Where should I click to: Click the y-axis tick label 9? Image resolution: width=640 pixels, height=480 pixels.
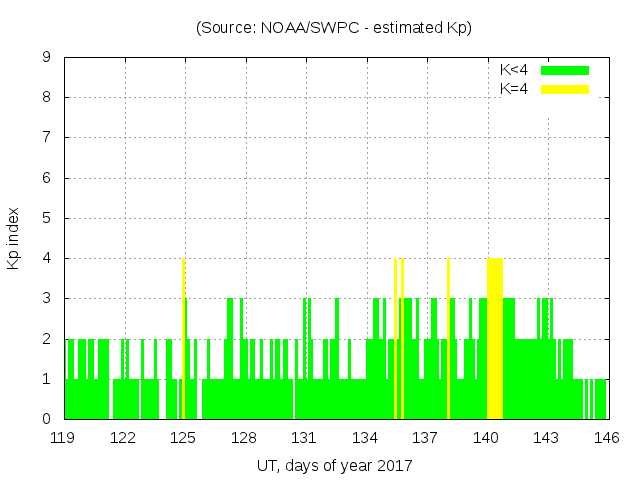click(46, 58)
